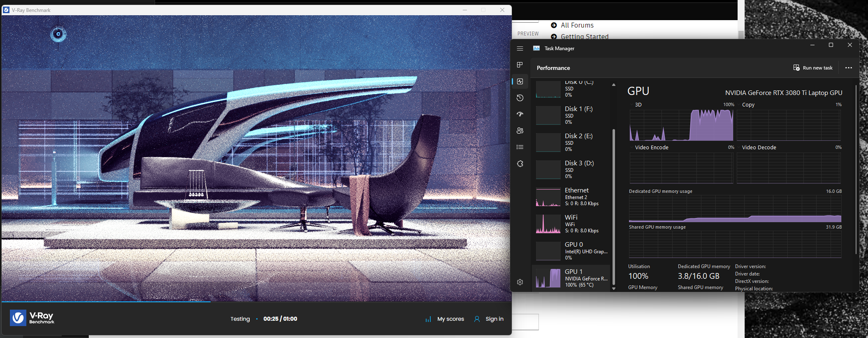
Task: Open the three-dot more options menu
Action: click(x=849, y=68)
